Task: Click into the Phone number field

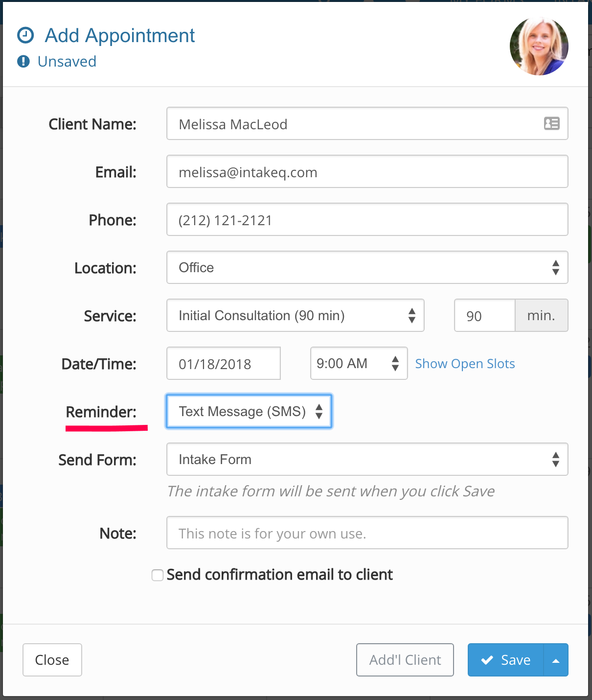Action: [x=367, y=219]
